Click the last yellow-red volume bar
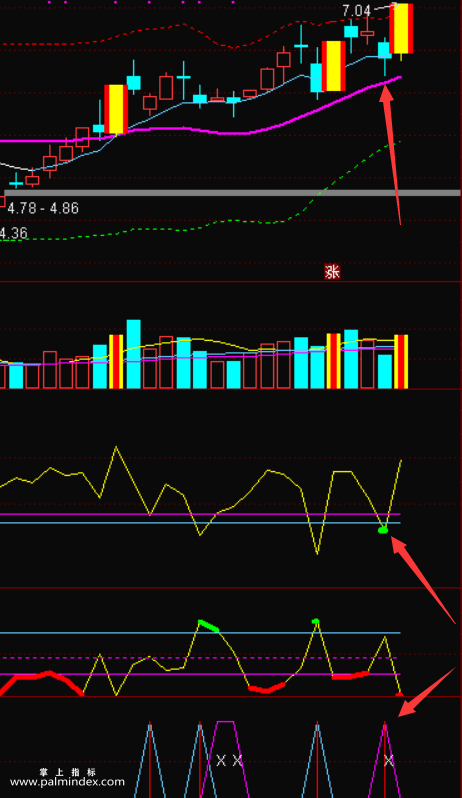 click(x=401, y=361)
